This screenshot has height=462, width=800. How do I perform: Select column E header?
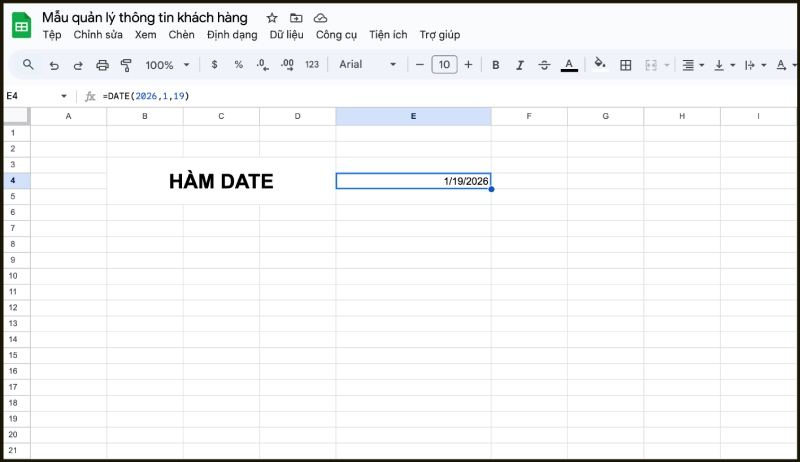413,116
